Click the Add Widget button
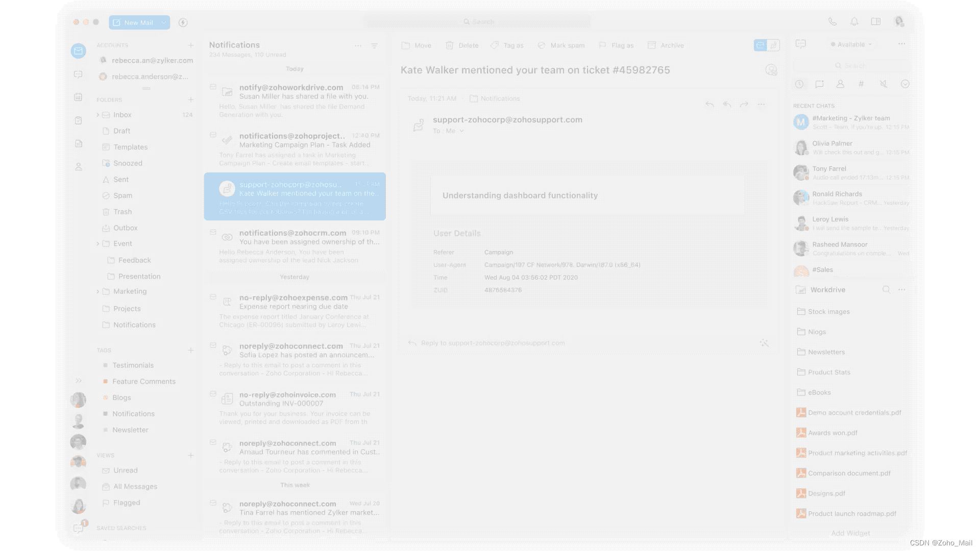The image size is (980, 551). click(x=850, y=533)
